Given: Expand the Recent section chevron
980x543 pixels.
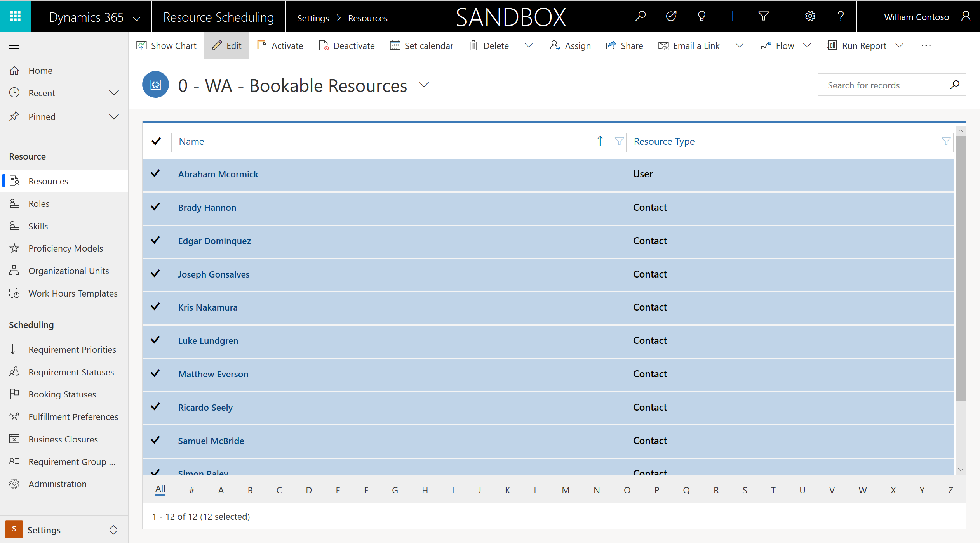Looking at the screenshot, I should pos(114,93).
